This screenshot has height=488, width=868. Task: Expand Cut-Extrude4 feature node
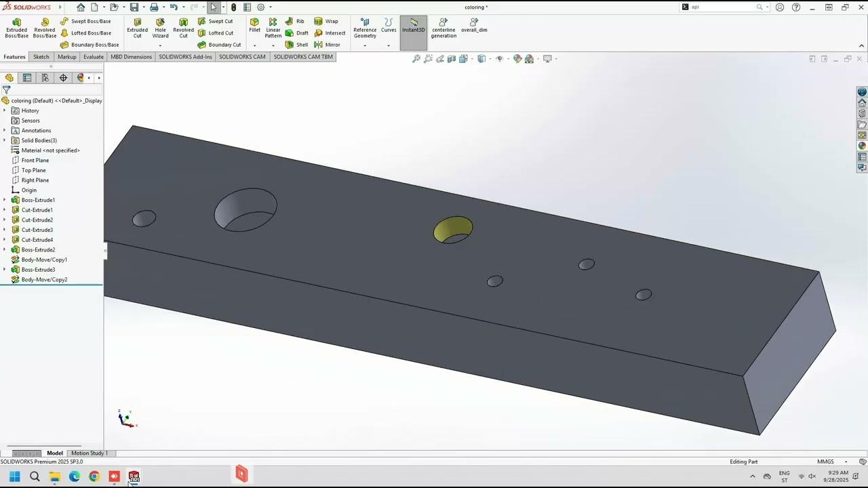pyautogui.click(x=5, y=240)
